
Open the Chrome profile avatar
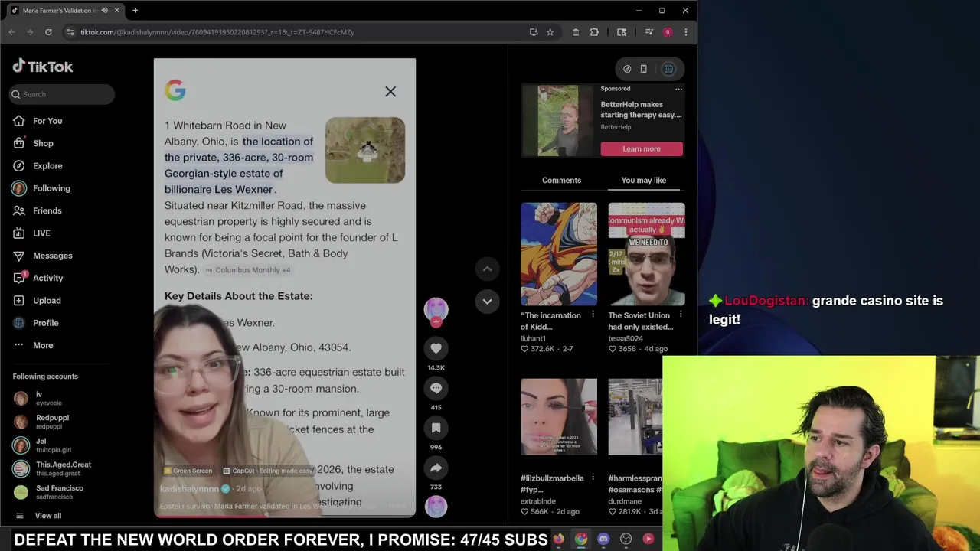tap(668, 32)
